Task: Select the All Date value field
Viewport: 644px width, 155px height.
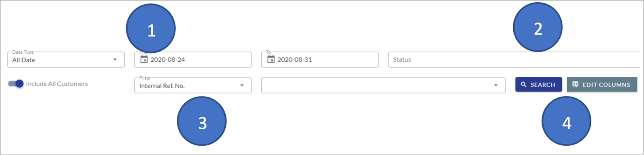Action: [66, 60]
